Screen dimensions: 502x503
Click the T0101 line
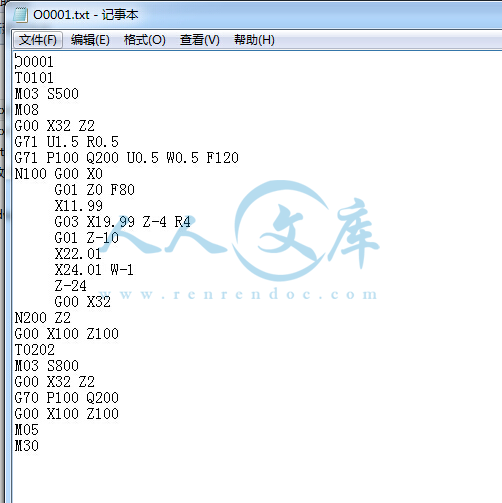[34, 78]
